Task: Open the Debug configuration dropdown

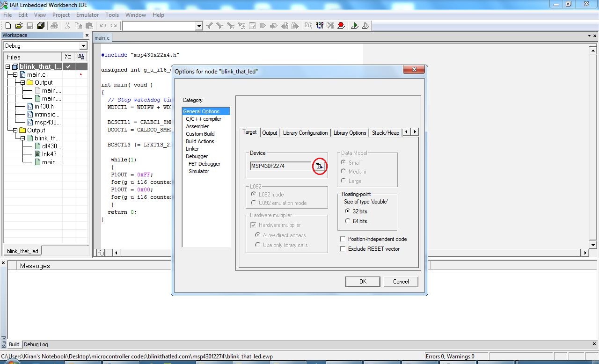Action: pyautogui.click(x=83, y=46)
